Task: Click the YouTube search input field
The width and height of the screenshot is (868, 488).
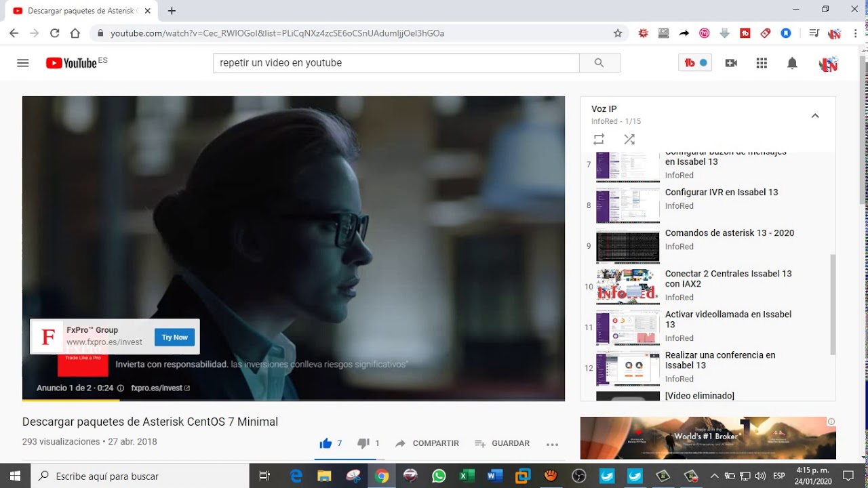Action: [396, 63]
